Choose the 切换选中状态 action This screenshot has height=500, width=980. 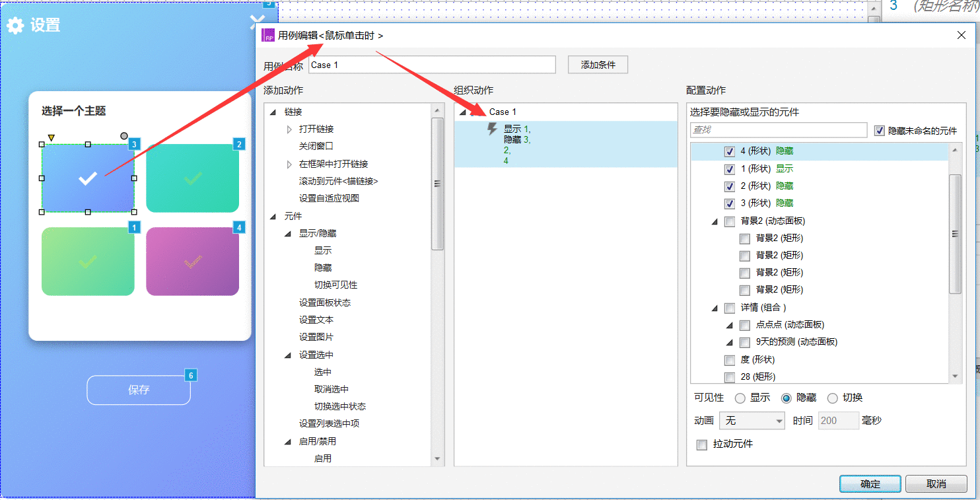(340, 406)
